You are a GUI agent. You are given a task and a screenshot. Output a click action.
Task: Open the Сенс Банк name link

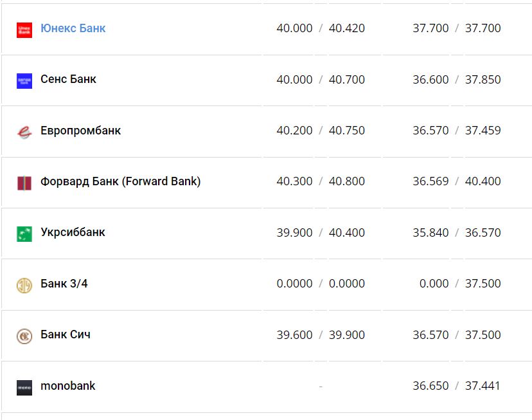pyautogui.click(x=68, y=79)
